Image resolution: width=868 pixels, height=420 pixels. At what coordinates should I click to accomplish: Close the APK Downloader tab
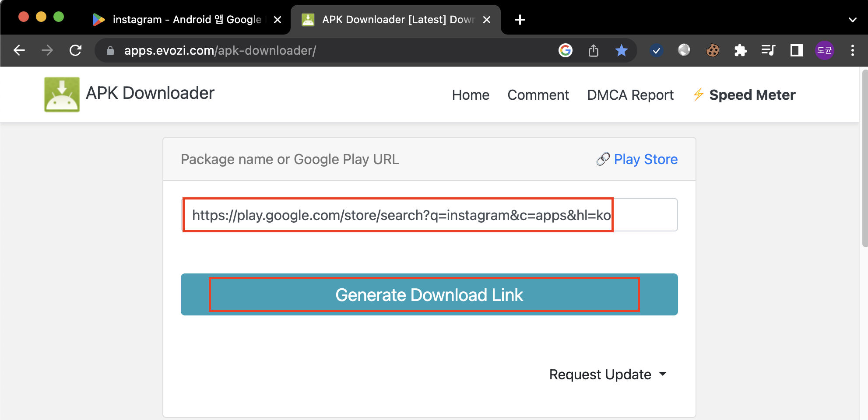click(x=486, y=20)
